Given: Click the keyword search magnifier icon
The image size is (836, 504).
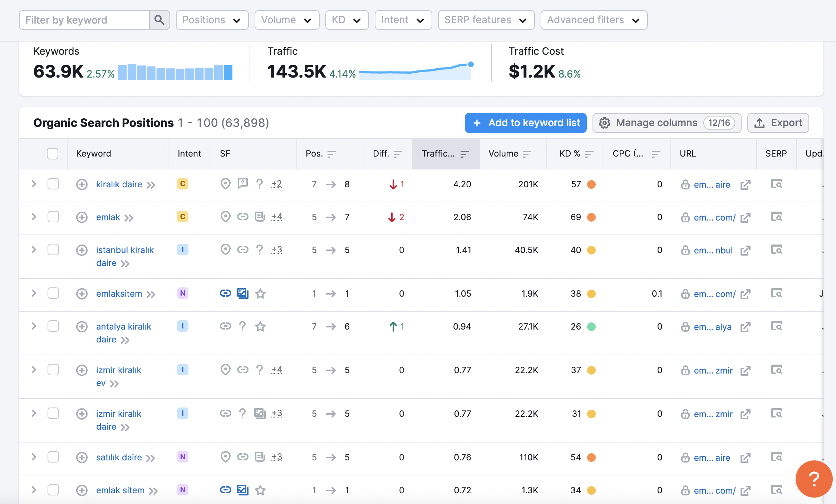Looking at the screenshot, I should pyautogui.click(x=159, y=20).
